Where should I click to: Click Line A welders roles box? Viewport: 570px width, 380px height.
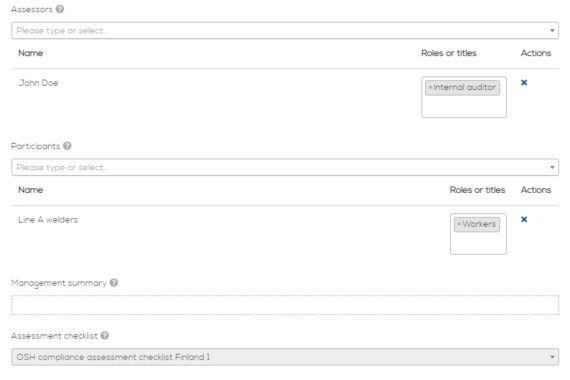(x=478, y=234)
